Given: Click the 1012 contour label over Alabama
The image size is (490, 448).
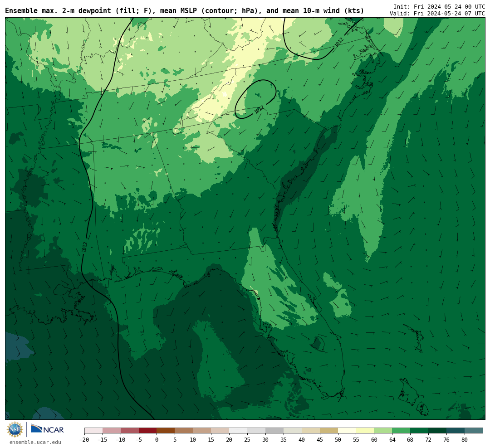Looking at the screenshot, I should [84, 247].
